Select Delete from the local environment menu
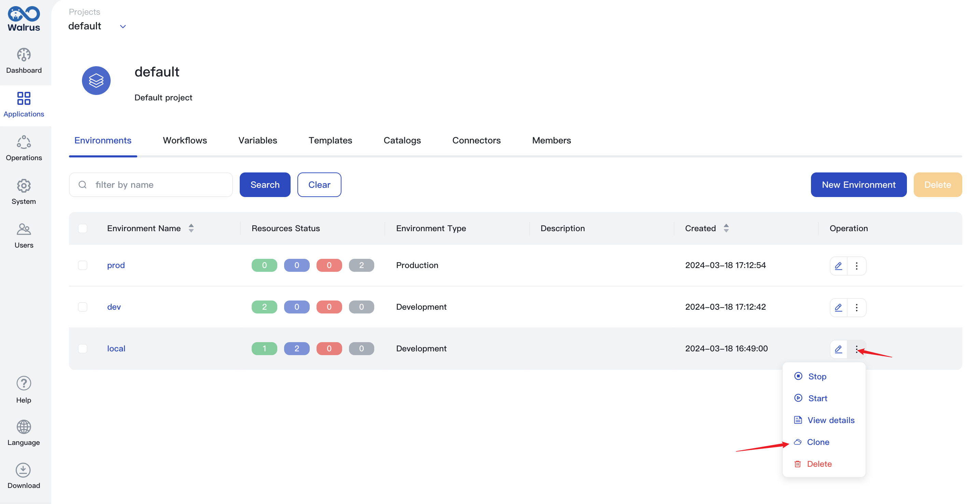Viewport: 980px width, 504px height. click(820, 463)
